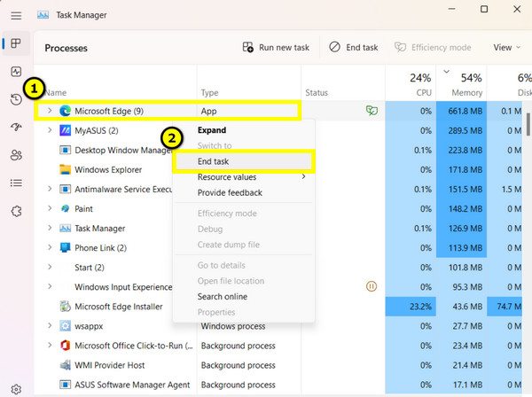Open the Performance page in sidebar
Image resolution: width=532 pixels, height=397 pixels.
[16, 72]
